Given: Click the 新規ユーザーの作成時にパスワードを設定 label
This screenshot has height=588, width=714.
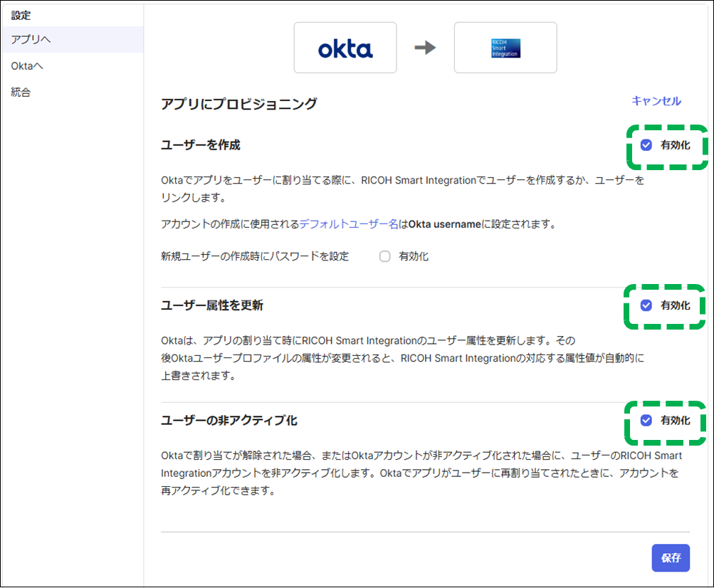Looking at the screenshot, I should [x=255, y=256].
